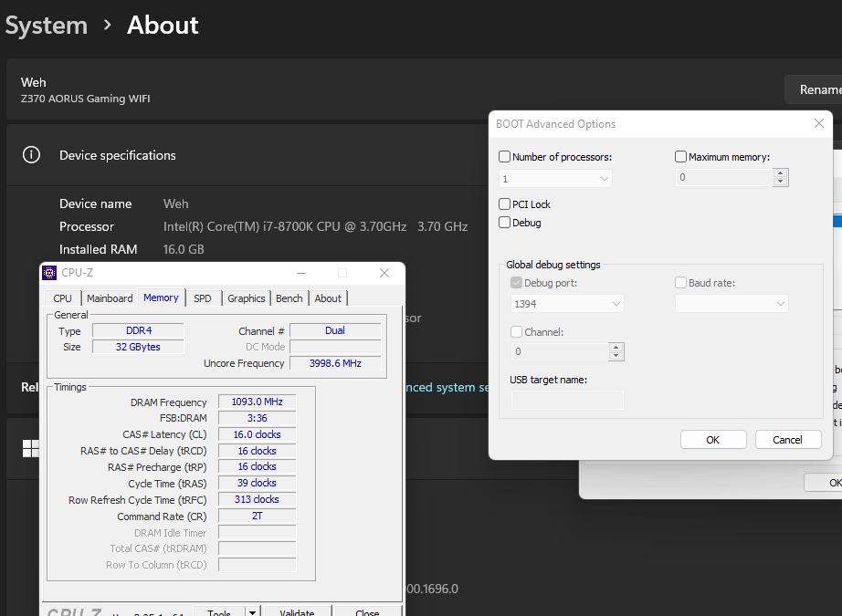Screen dimensions: 842x616
Task: Click the Uncore Frequency value 3998.6 MHz
Action: (335, 363)
